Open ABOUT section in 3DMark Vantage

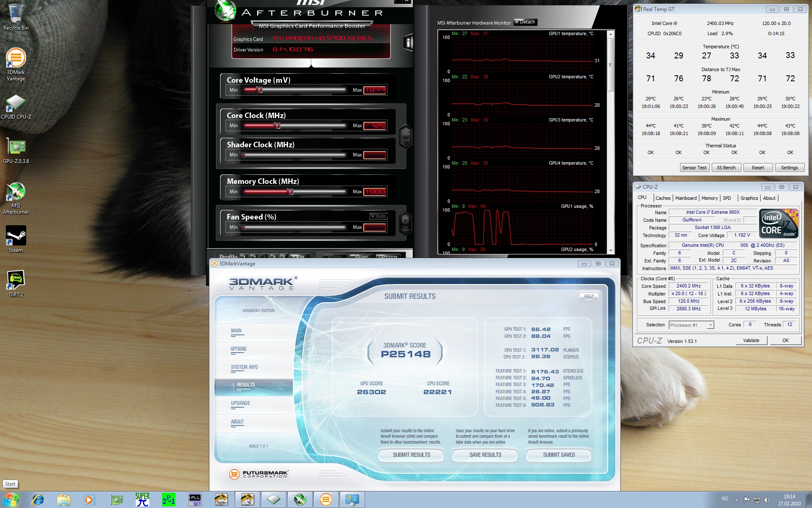254,423
